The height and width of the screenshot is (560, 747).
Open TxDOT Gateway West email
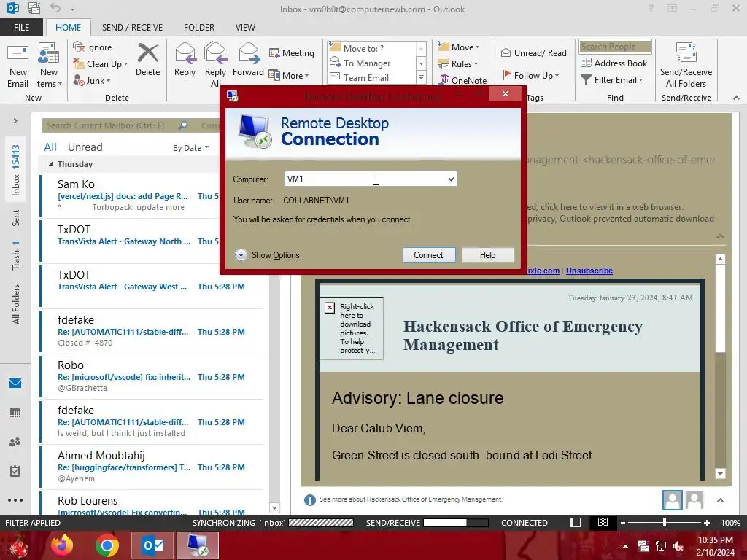point(152,286)
